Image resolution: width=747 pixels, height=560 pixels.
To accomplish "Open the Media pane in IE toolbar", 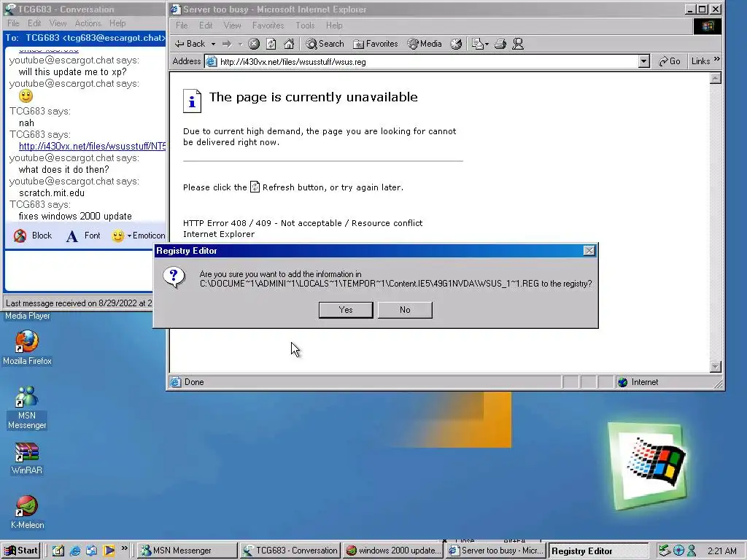I will point(425,44).
